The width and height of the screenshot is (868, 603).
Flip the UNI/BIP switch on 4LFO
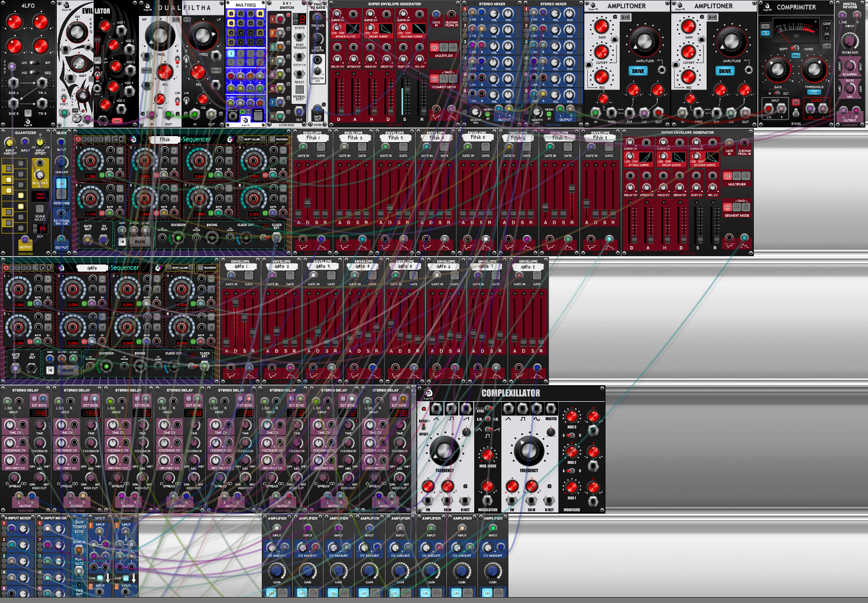(x=35, y=63)
